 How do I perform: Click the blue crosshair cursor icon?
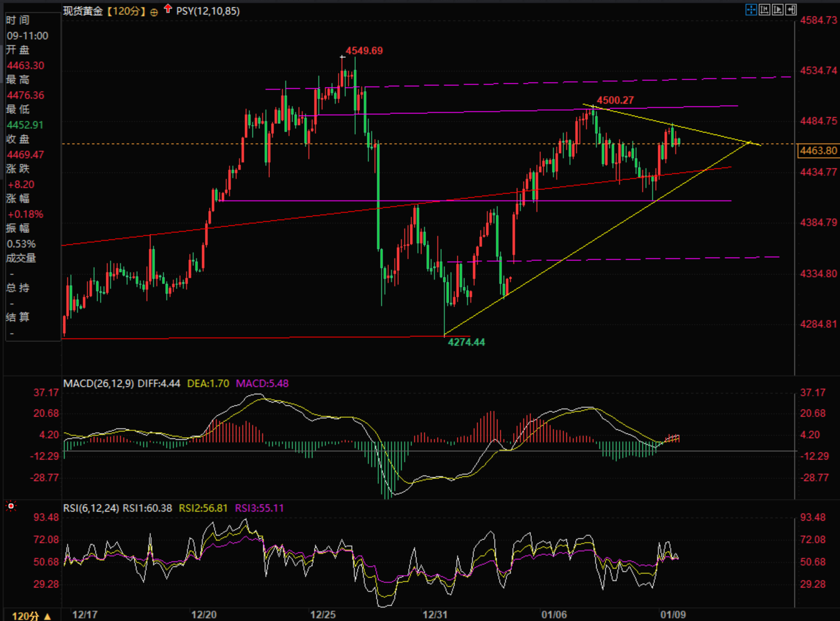click(x=751, y=10)
